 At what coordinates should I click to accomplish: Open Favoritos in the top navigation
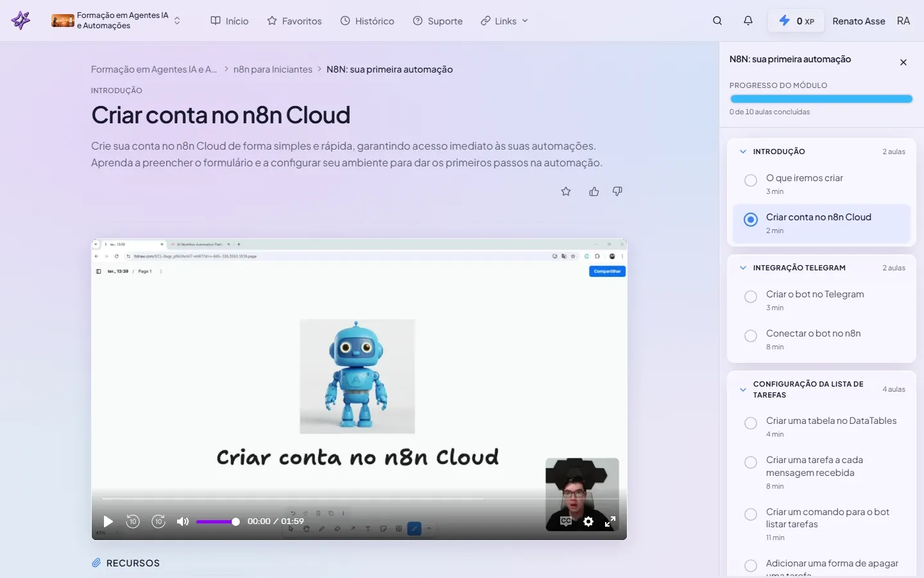tap(295, 21)
